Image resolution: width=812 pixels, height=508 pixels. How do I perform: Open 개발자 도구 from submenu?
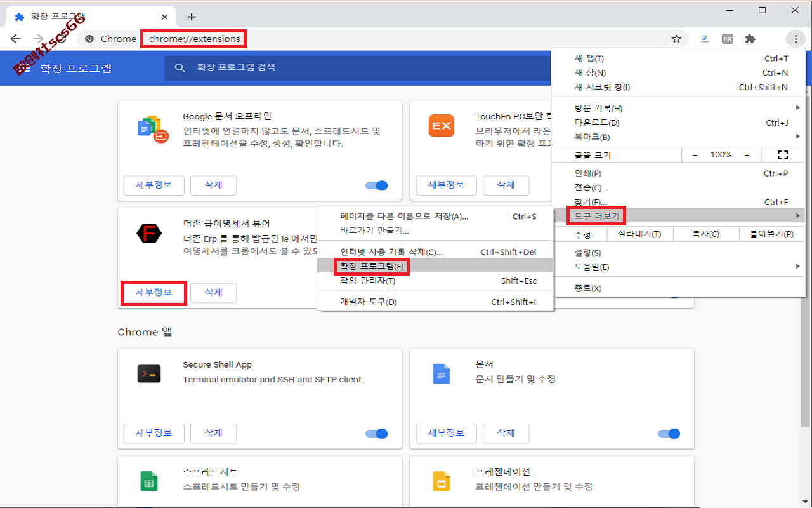pyautogui.click(x=435, y=302)
